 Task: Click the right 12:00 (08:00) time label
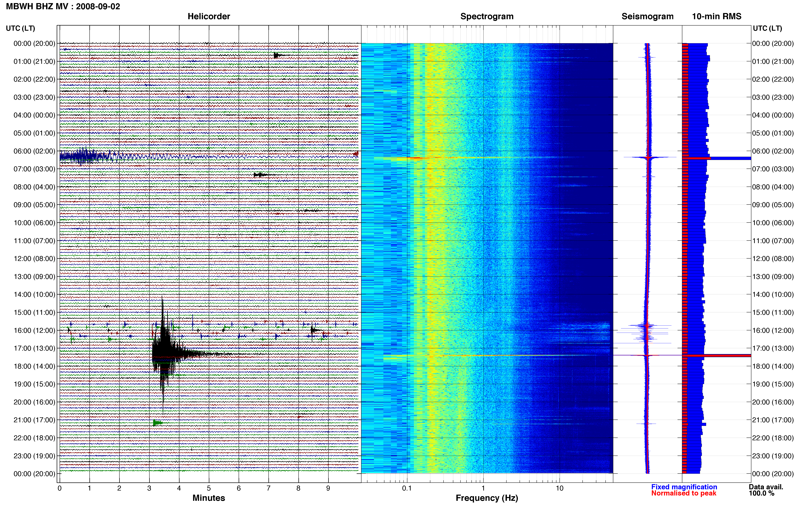pos(773,259)
